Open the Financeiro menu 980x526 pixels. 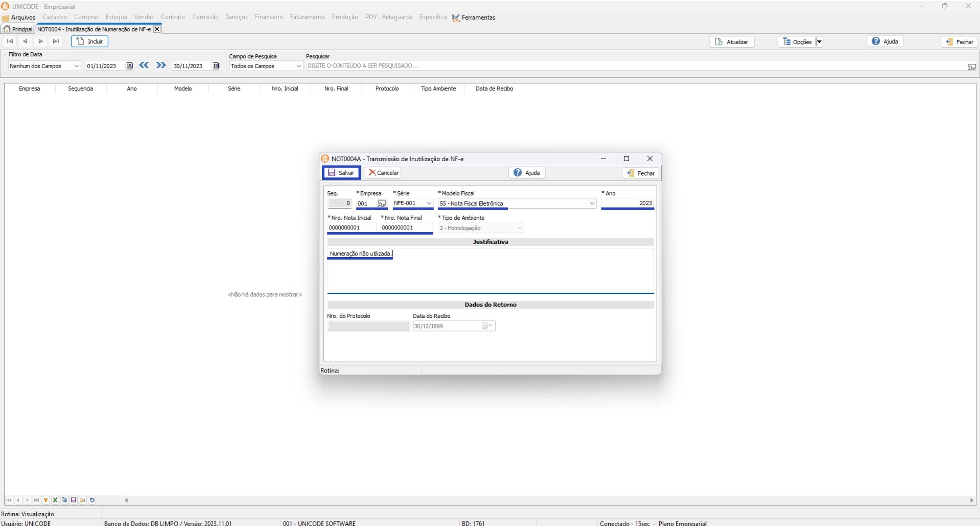[x=268, y=17]
